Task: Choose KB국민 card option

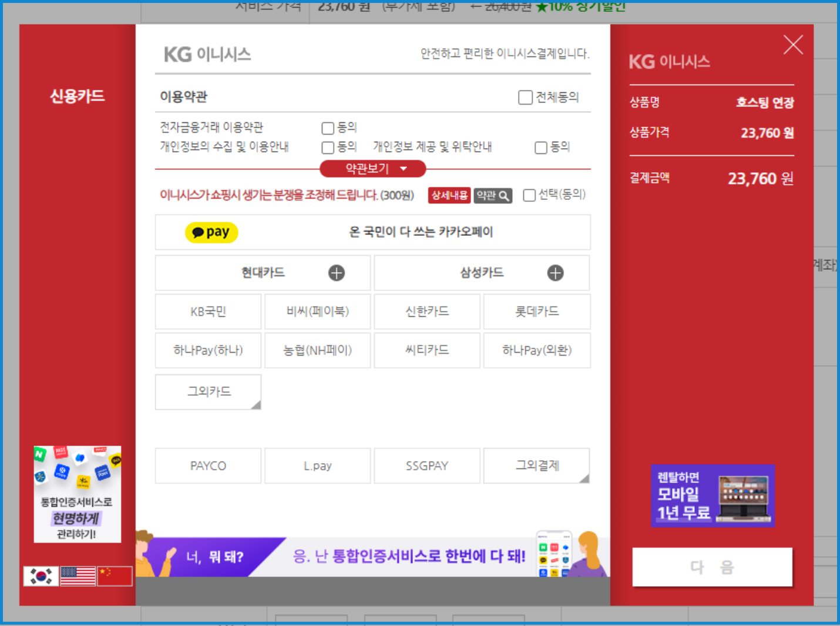Action: (208, 312)
